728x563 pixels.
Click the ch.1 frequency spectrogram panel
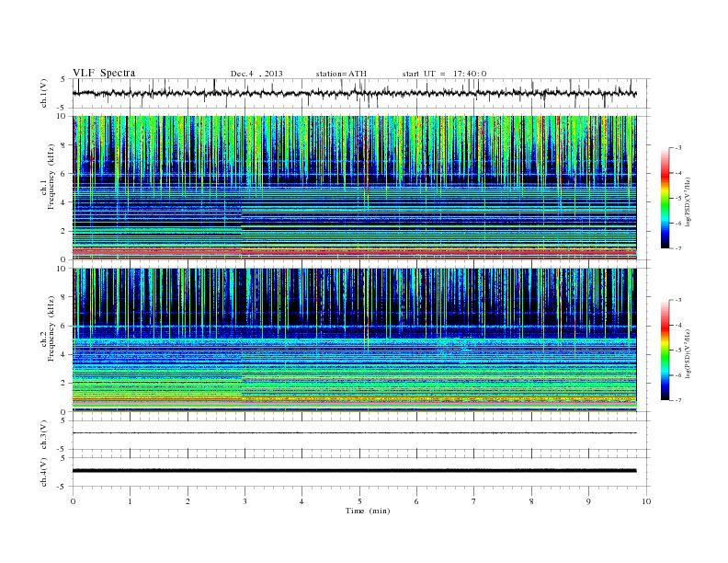[x=354, y=188]
